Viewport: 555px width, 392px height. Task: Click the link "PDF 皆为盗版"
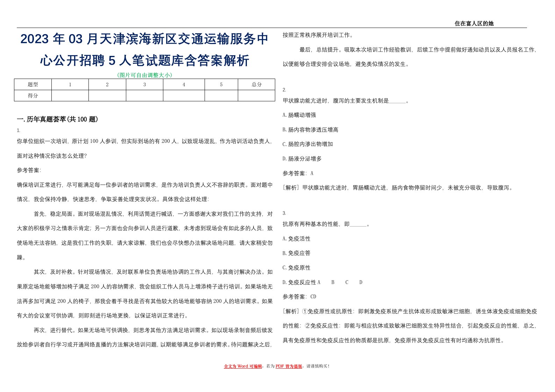click(x=289, y=366)
